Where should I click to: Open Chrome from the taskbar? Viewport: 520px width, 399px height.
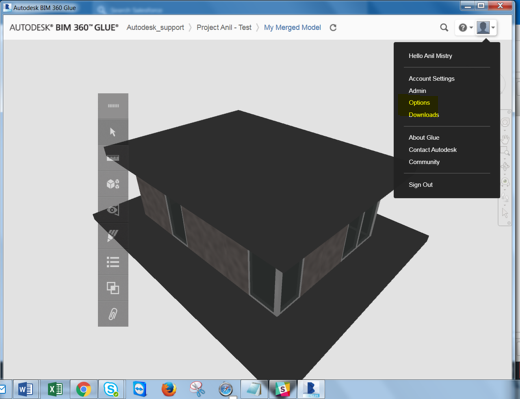[x=83, y=389]
